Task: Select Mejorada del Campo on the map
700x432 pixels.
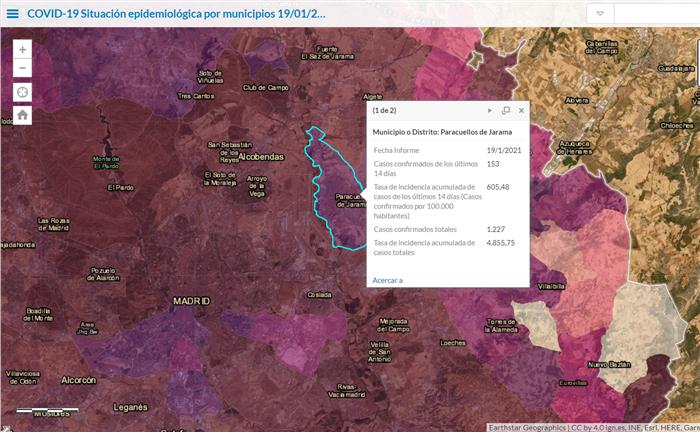Action: coord(393,326)
